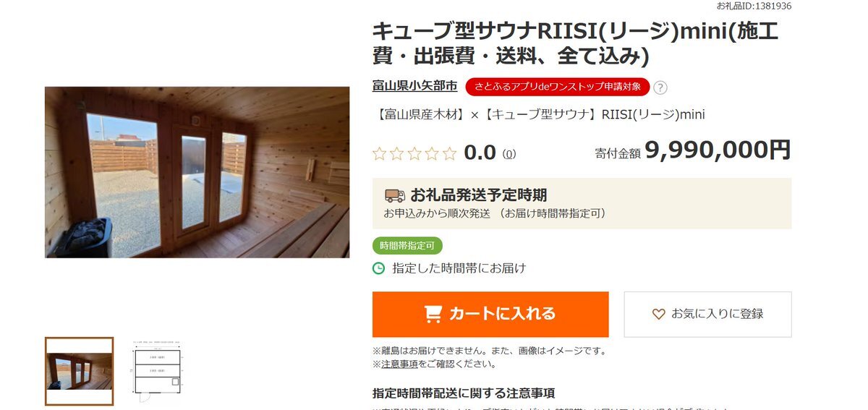Click the heart icon for favorites

point(658,314)
